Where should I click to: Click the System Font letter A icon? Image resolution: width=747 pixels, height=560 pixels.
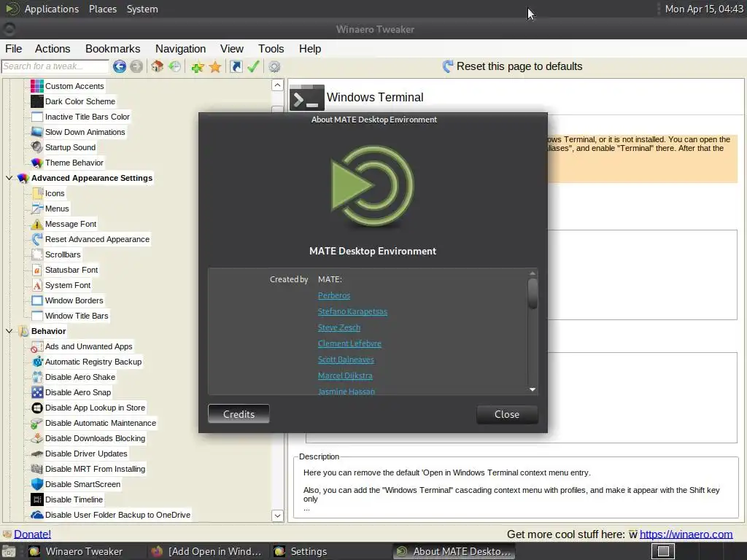coord(36,285)
